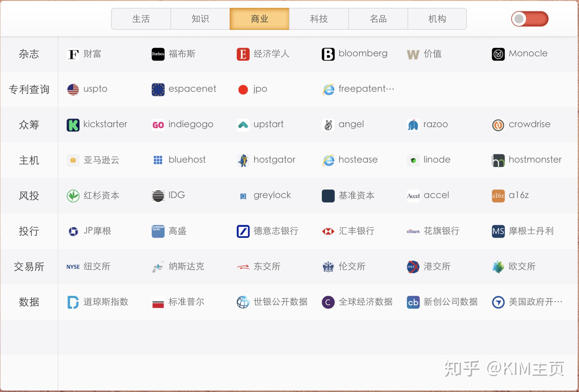This screenshot has height=392, width=579.
Task: Click the accel logo icon
Action: pyautogui.click(x=413, y=196)
